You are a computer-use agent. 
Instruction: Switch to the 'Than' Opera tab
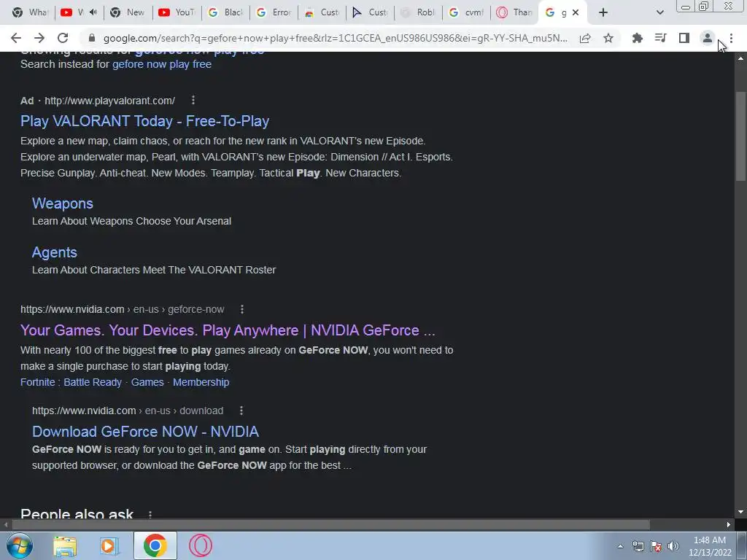(x=514, y=12)
